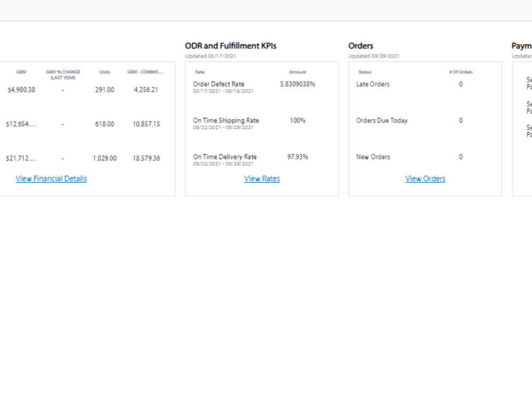Click the ODR and Fulfillment KPIs heading

tap(231, 46)
